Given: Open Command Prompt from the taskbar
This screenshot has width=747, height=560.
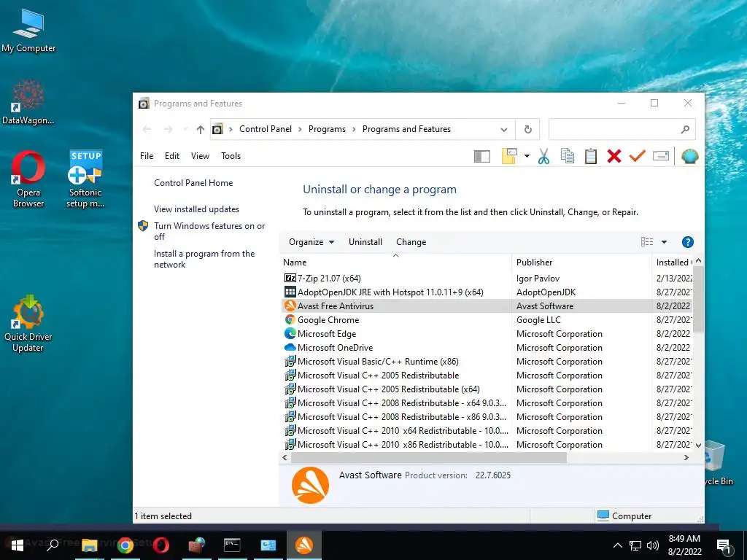Looking at the screenshot, I should tap(232, 545).
